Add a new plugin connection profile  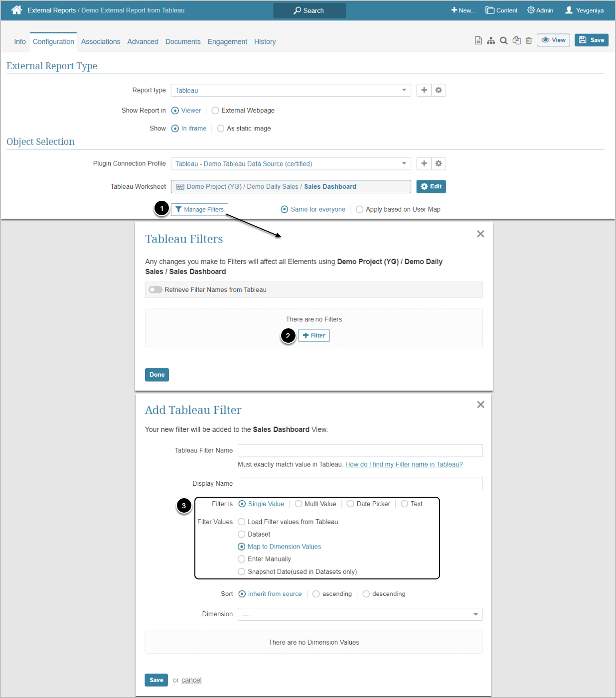coord(424,163)
